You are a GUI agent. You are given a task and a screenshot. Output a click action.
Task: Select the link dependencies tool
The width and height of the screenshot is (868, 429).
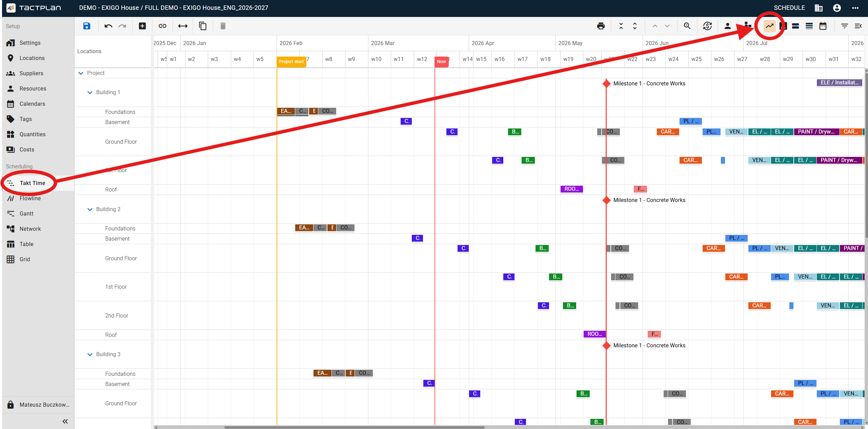(162, 26)
